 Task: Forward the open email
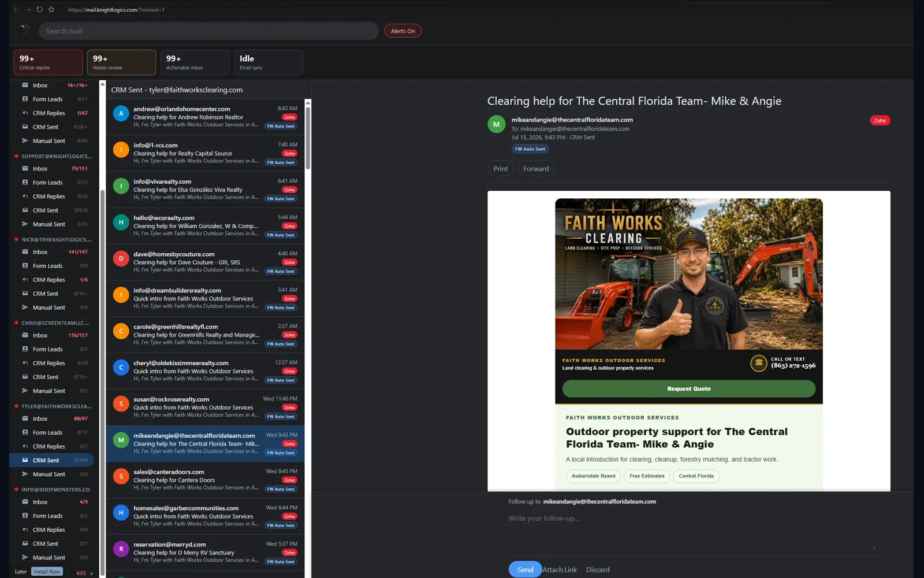pyautogui.click(x=536, y=169)
